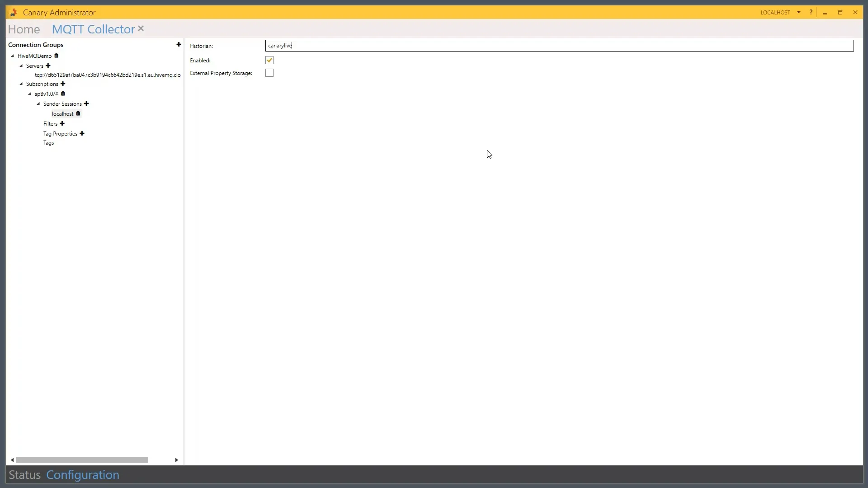Click the tree horizontal scrollbar thumb
This screenshot has height=488, width=868.
click(82, 460)
